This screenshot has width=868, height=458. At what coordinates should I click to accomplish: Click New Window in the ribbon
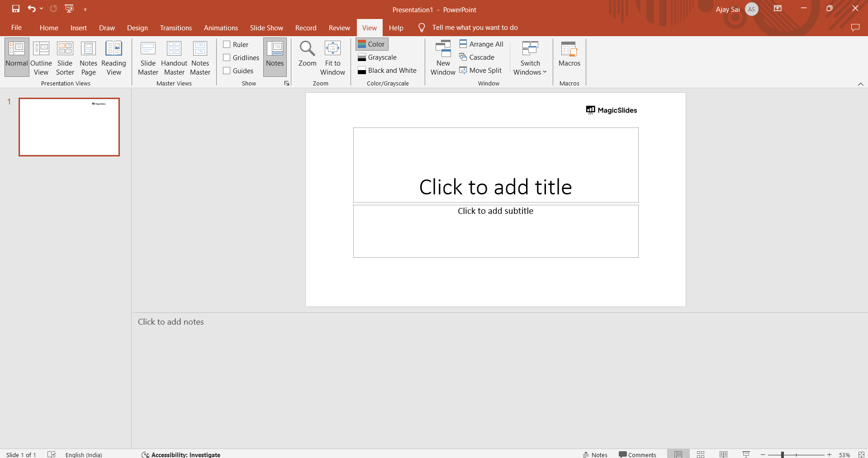pyautogui.click(x=443, y=58)
